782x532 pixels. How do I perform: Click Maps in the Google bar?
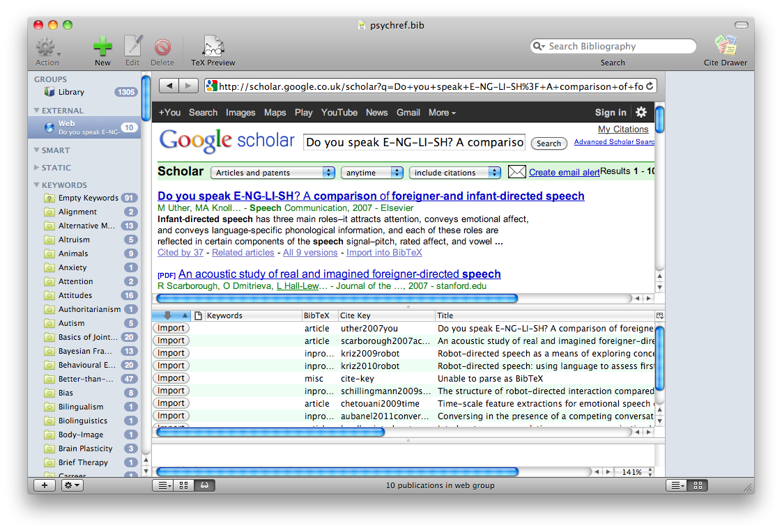275,113
